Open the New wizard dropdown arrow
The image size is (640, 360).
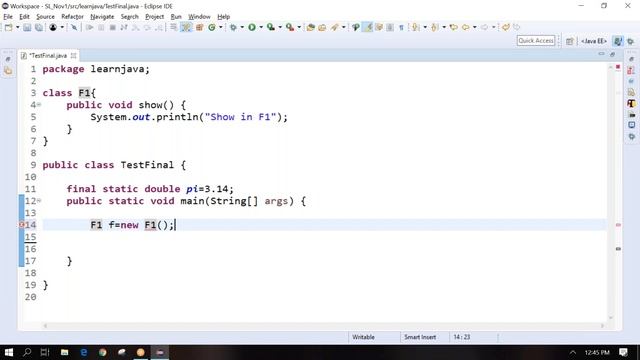pos(17,27)
